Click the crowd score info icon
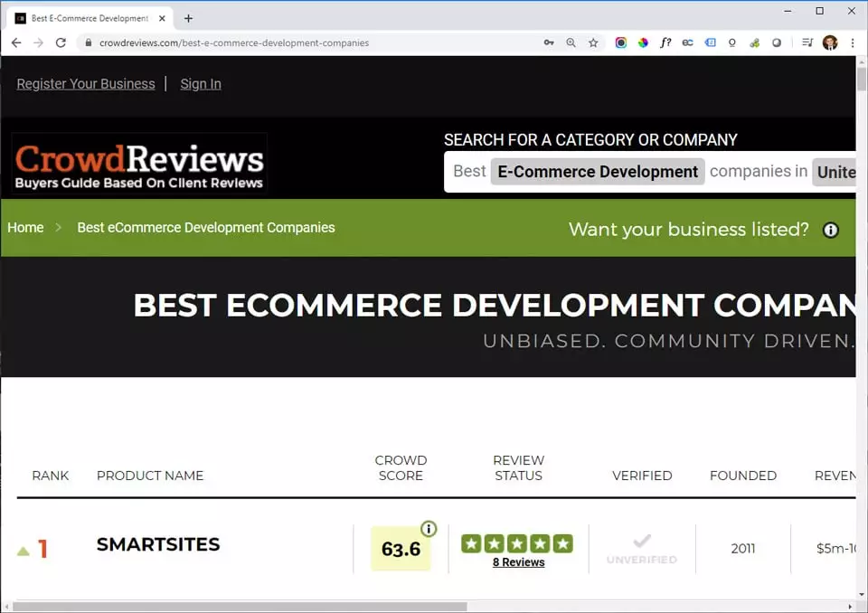Viewport: 868px width, 613px height. coord(429,529)
